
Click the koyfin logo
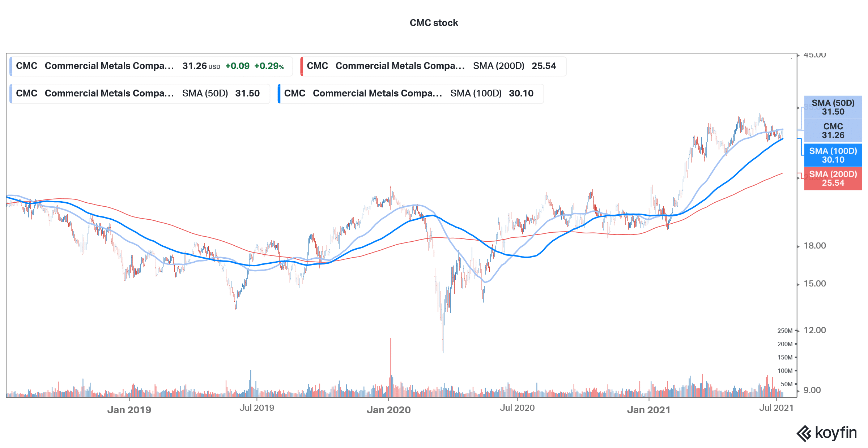(x=827, y=433)
